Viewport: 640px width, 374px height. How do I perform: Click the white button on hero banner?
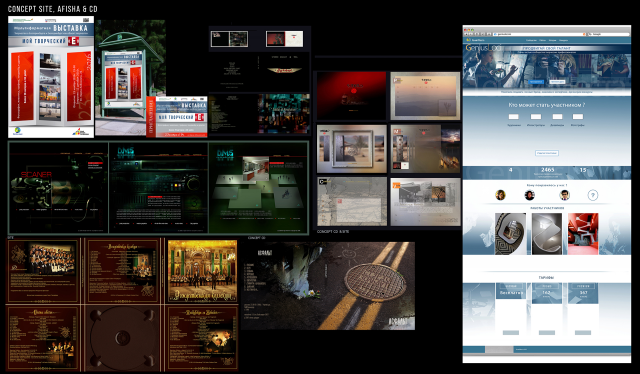(557, 82)
